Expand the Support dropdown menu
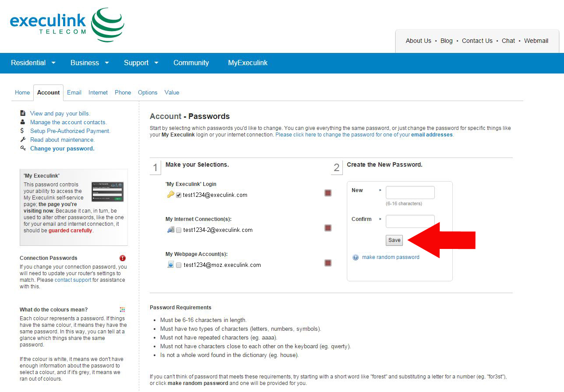564x392 pixels. 141,63
